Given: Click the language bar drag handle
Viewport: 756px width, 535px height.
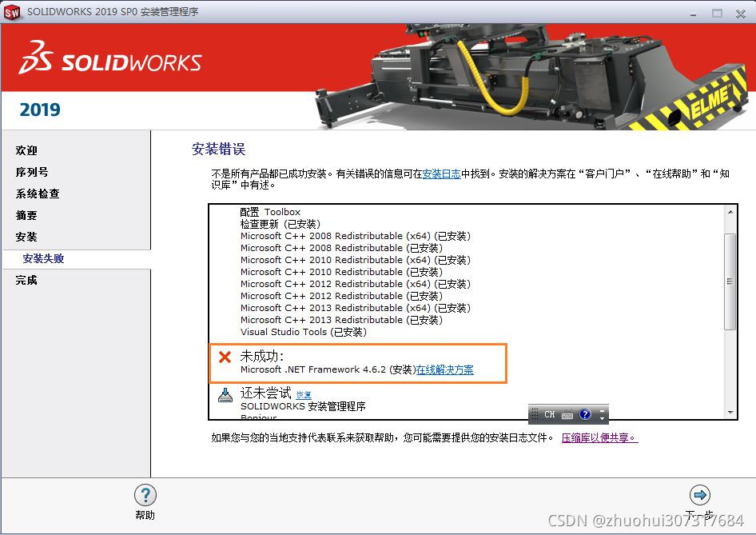Looking at the screenshot, I should [x=534, y=414].
